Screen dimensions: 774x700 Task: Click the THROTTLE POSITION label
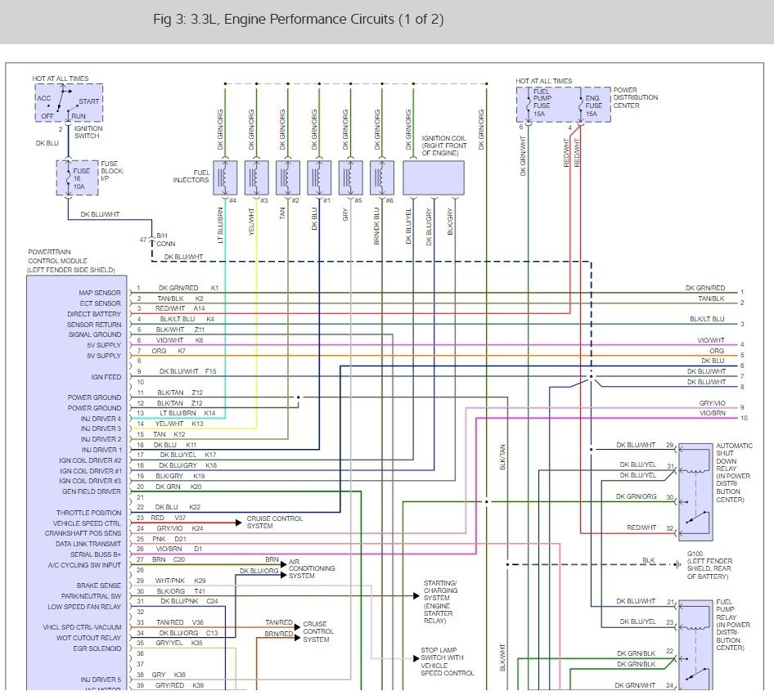(x=88, y=513)
